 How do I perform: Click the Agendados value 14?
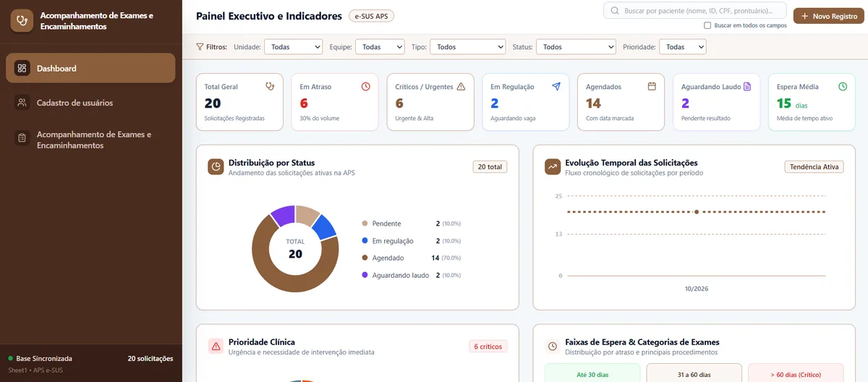tap(593, 103)
